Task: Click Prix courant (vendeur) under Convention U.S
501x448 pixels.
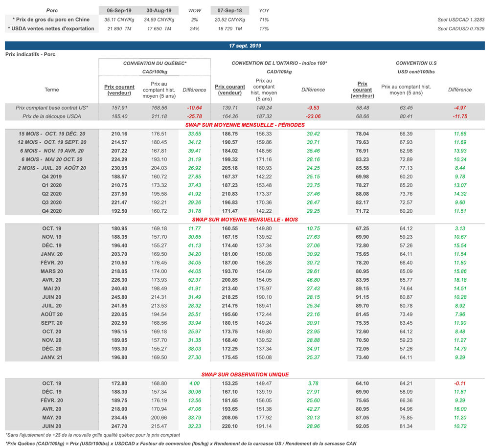Action: tap(363, 90)
